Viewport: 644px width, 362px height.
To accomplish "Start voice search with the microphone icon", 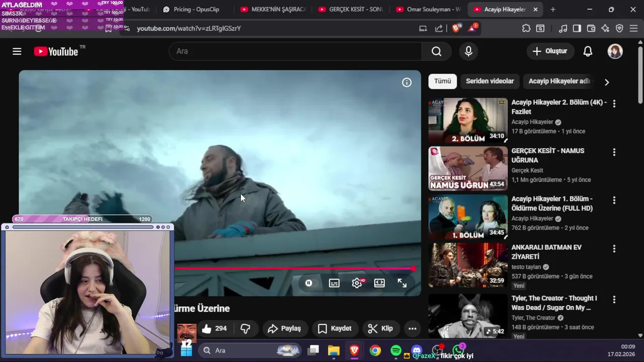I will click(468, 51).
